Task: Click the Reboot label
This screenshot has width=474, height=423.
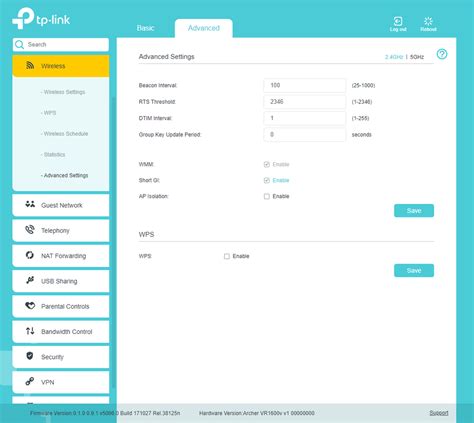Action: [428, 29]
